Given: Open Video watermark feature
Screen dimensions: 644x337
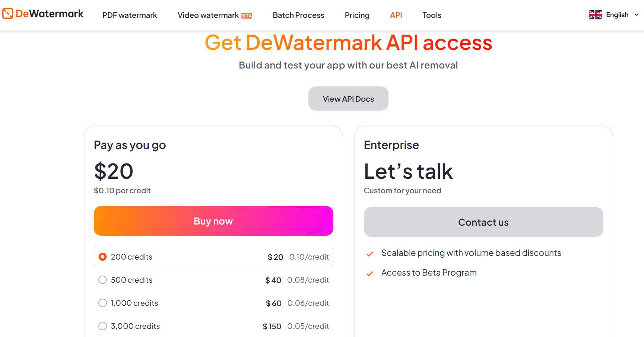Looking at the screenshot, I should pos(207,15).
